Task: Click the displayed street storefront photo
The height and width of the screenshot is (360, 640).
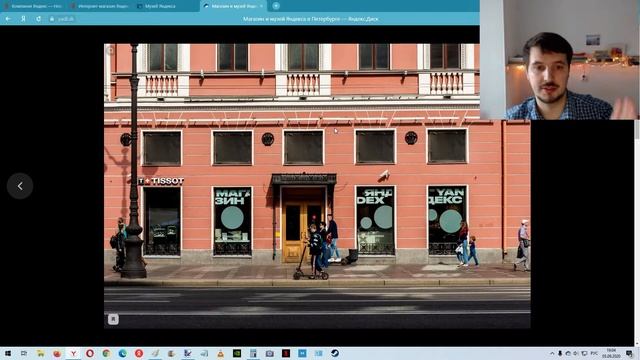Action: point(317,186)
